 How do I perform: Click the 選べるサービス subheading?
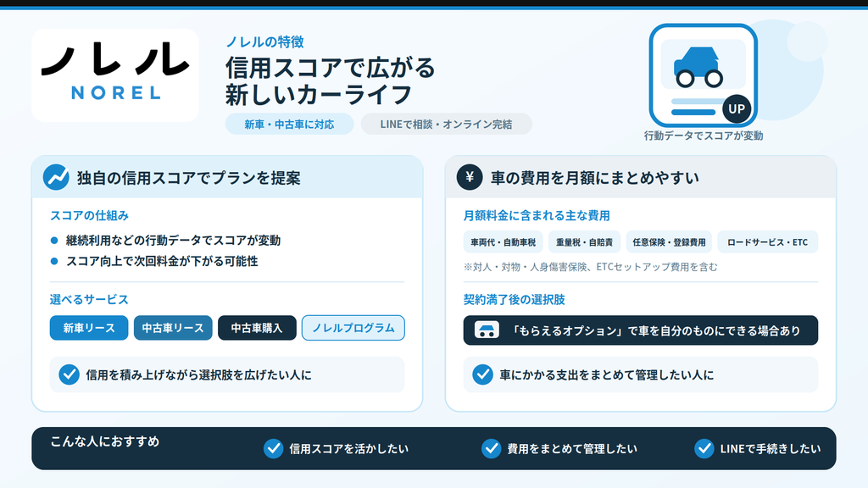(x=89, y=299)
